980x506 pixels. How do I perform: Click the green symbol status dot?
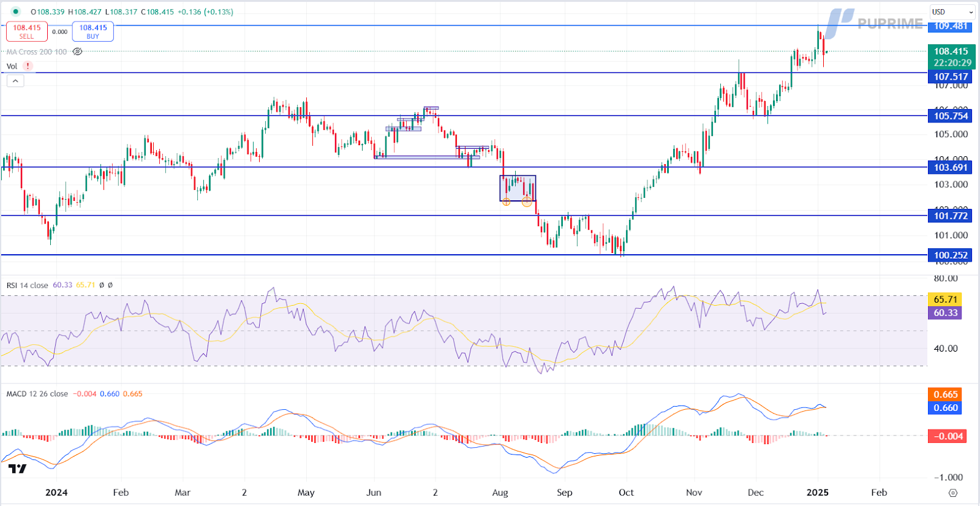click(x=15, y=12)
